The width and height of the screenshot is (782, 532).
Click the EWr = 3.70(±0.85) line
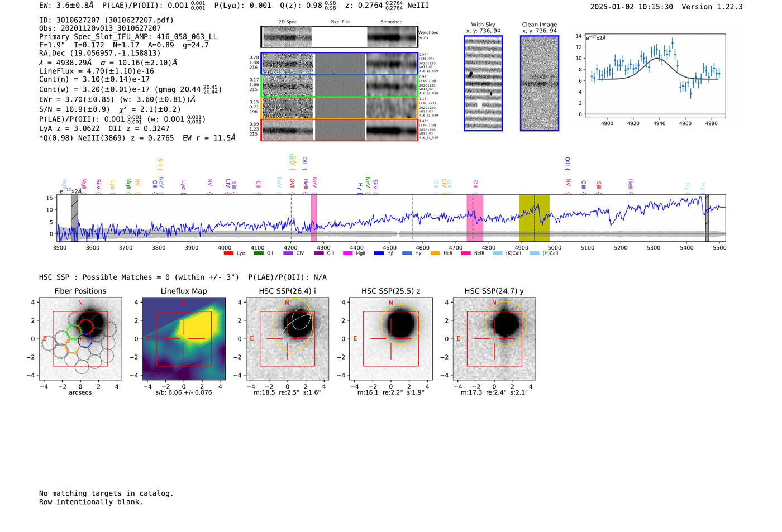(x=117, y=99)
